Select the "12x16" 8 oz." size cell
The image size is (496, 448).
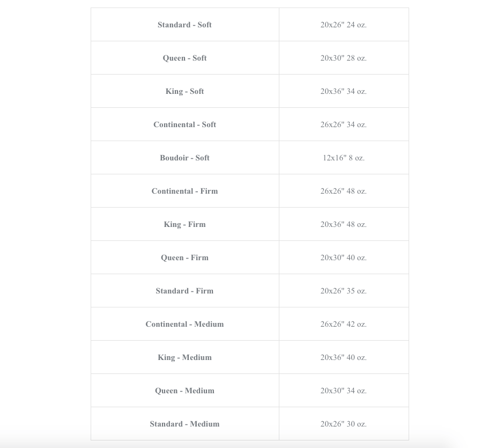coord(343,158)
